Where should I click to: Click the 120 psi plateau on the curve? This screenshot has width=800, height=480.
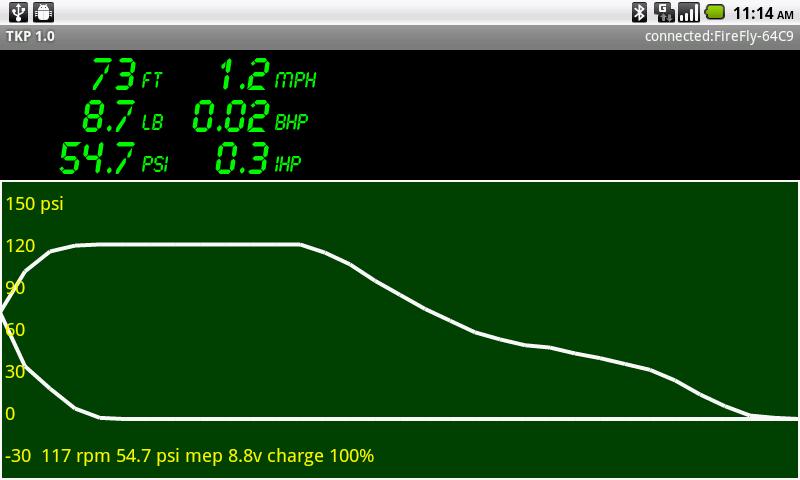200,243
